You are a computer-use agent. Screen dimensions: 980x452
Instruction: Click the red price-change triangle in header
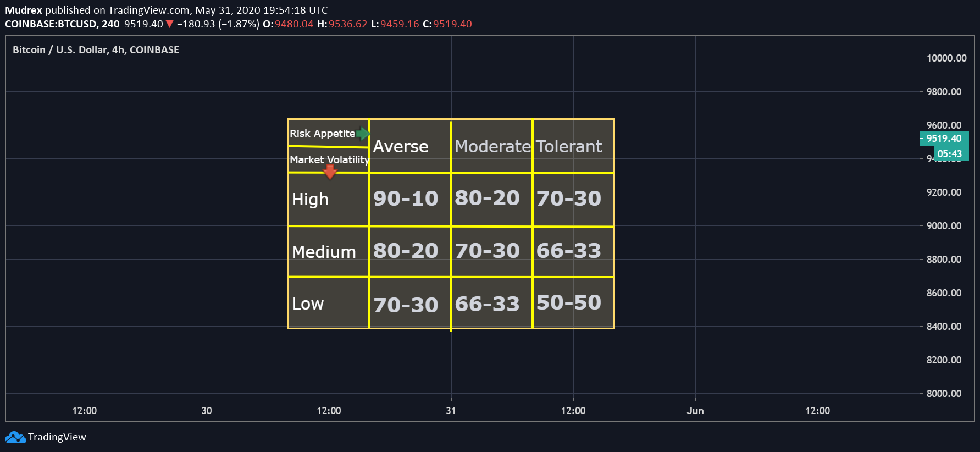170,24
